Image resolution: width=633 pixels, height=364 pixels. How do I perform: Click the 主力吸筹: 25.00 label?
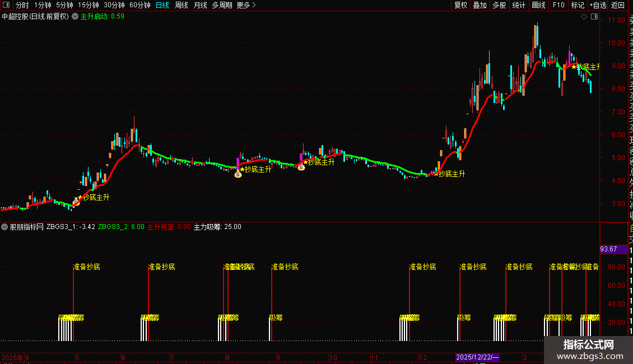217,227
